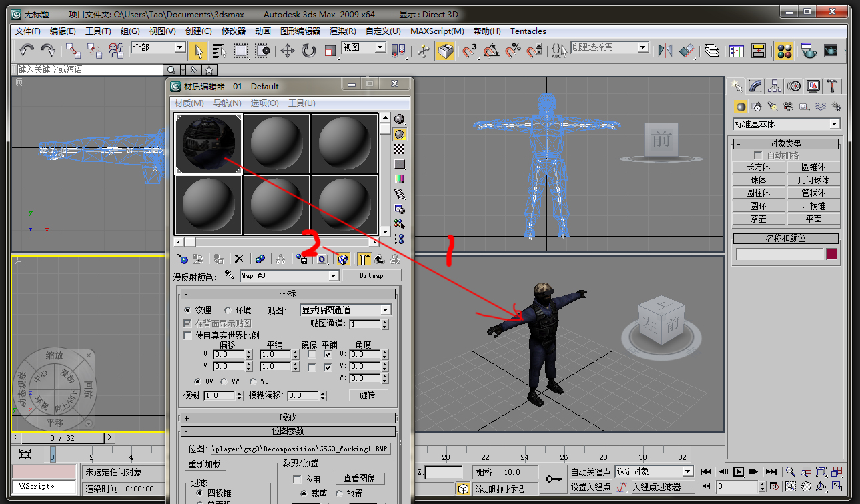860x504 pixels.
Task: Activate the Select and Rotate tool
Action: click(309, 51)
